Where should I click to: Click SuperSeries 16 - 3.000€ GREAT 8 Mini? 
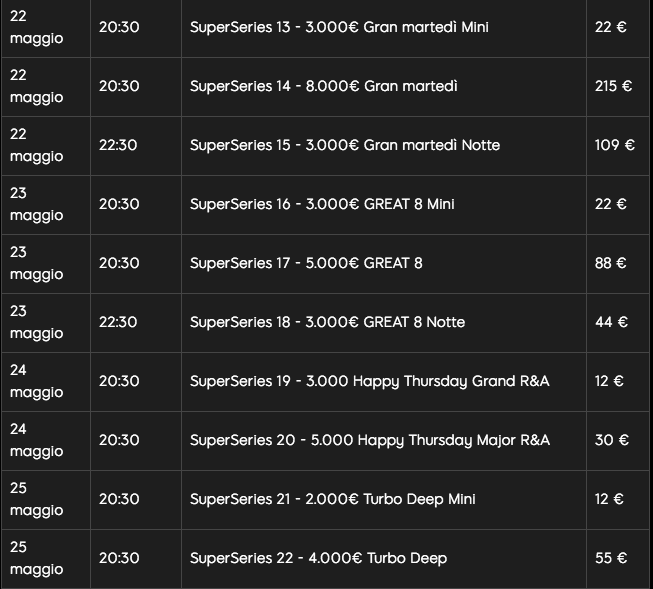[x=322, y=204]
